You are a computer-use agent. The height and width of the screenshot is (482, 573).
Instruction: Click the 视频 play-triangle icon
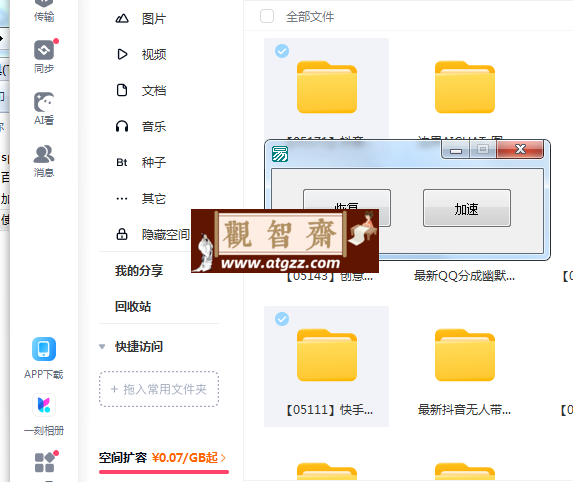click(x=122, y=54)
